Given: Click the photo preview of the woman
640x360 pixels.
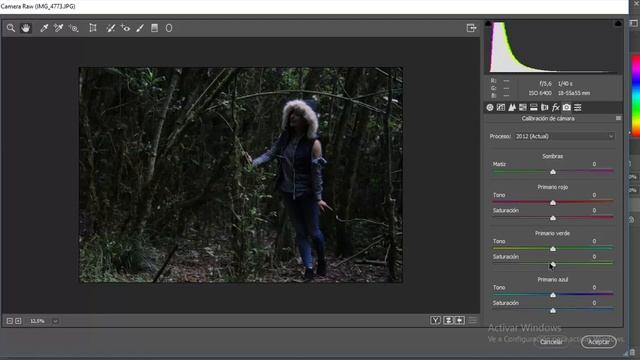Looking at the screenshot, I should click(x=241, y=175).
